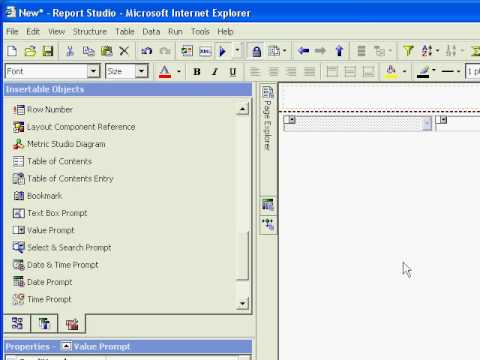The width and height of the screenshot is (480, 360).
Task: Open the Size combo box dropdown
Action: [142, 71]
